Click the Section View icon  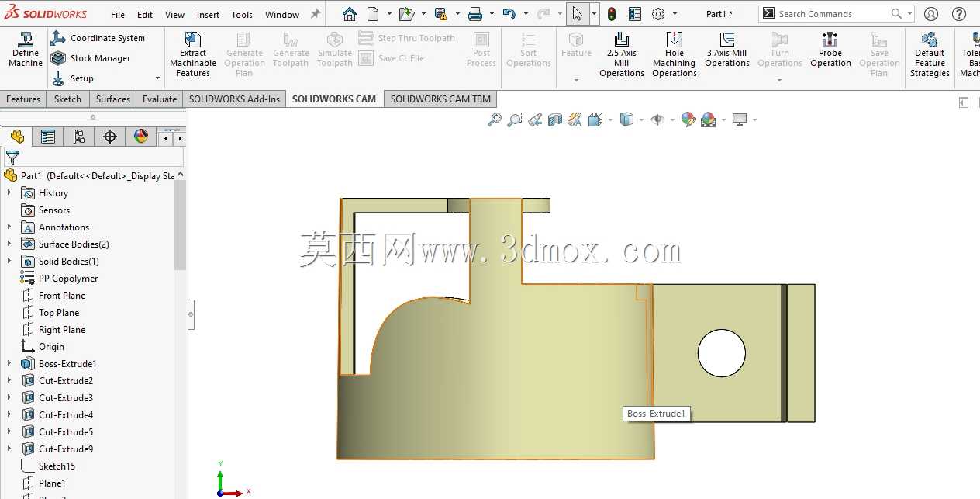pos(554,120)
